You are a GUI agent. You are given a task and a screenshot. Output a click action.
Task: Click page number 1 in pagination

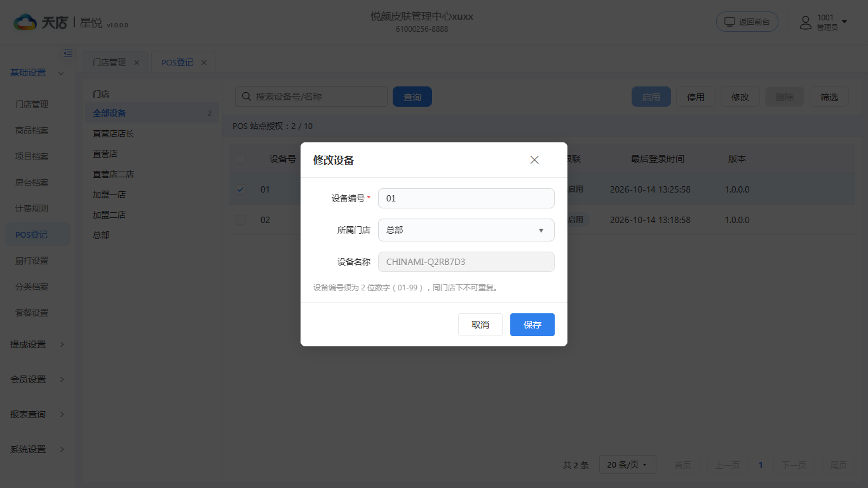click(761, 465)
